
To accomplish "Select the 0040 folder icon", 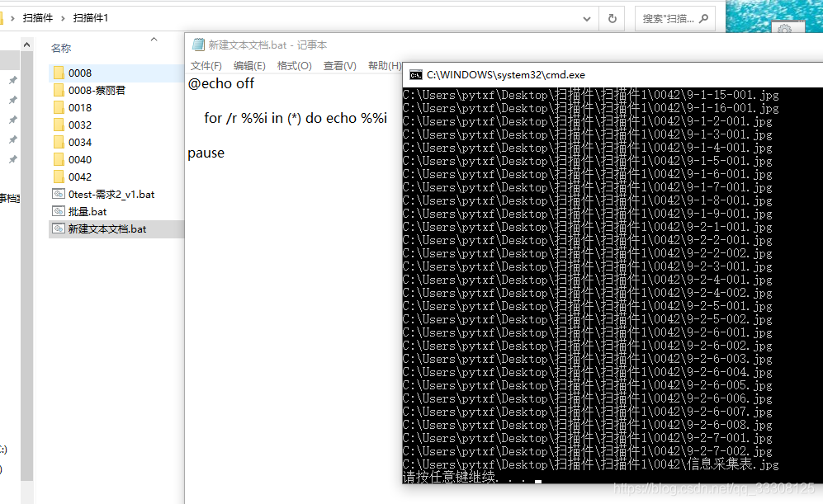I will click(x=59, y=159).
